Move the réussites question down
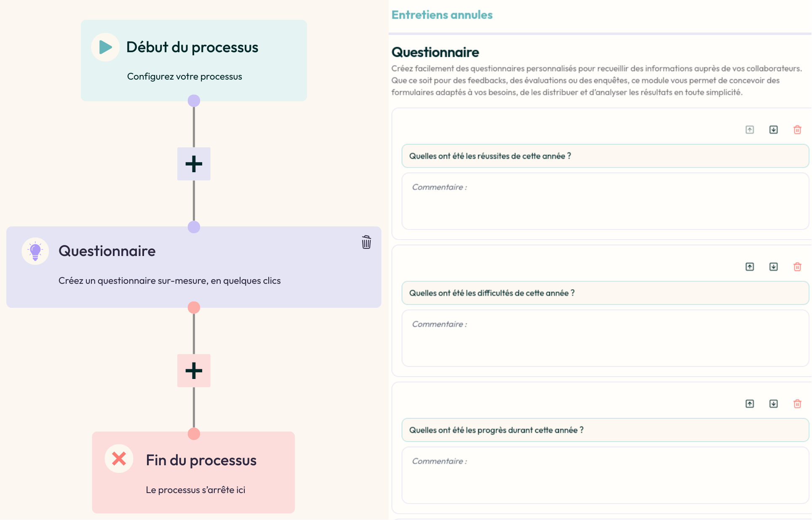812x520 pixels. (773, 130)
